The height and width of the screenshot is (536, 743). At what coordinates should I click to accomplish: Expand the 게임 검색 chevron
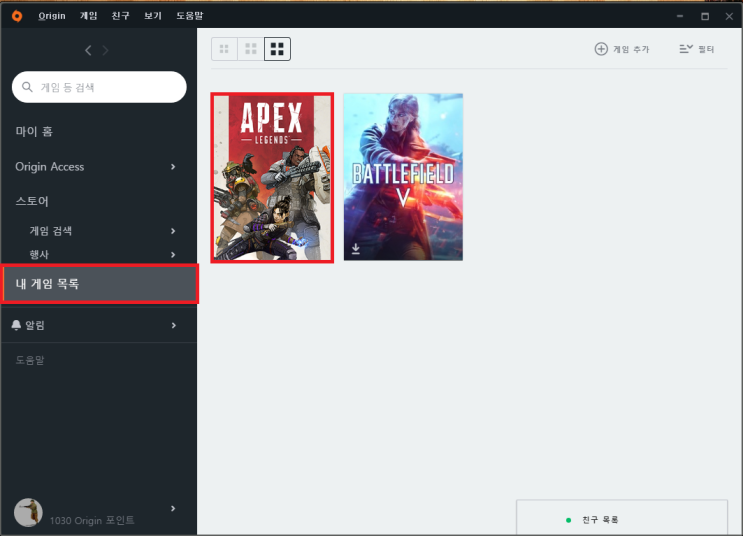click(173, 231)
